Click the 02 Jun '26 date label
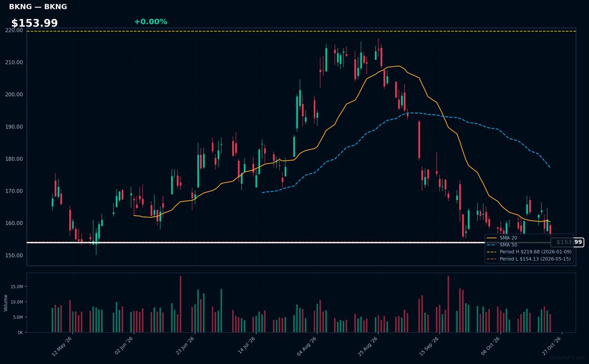 [x=123, y=345]
